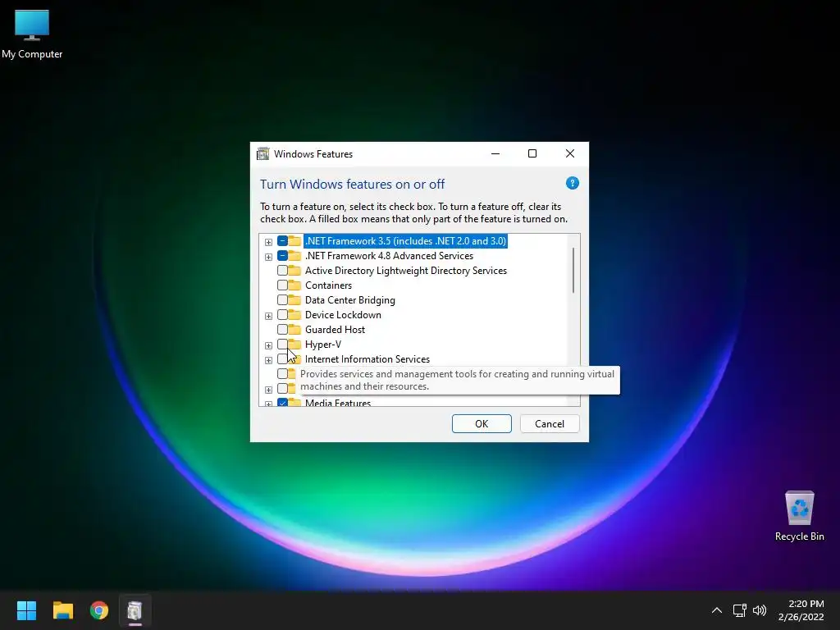Enable Active Directory Lightweight Directory Services checkbox
840x630 pixels.
tap(282, 271)
